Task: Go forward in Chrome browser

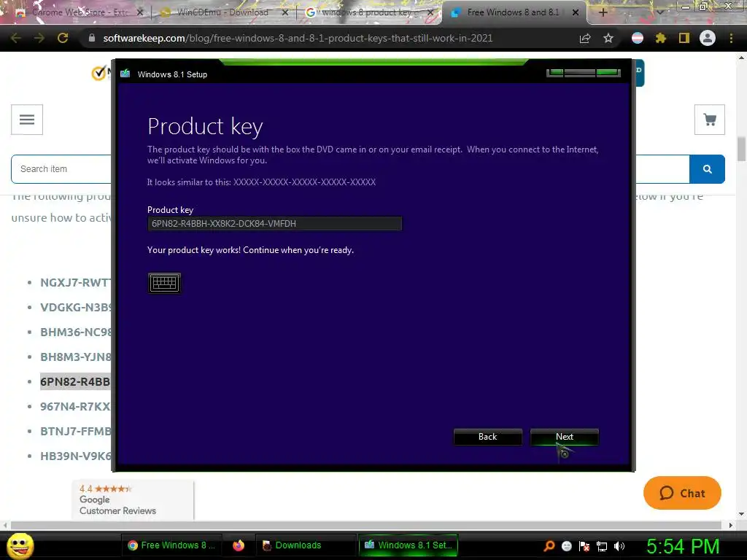Action: coord(39,38)
